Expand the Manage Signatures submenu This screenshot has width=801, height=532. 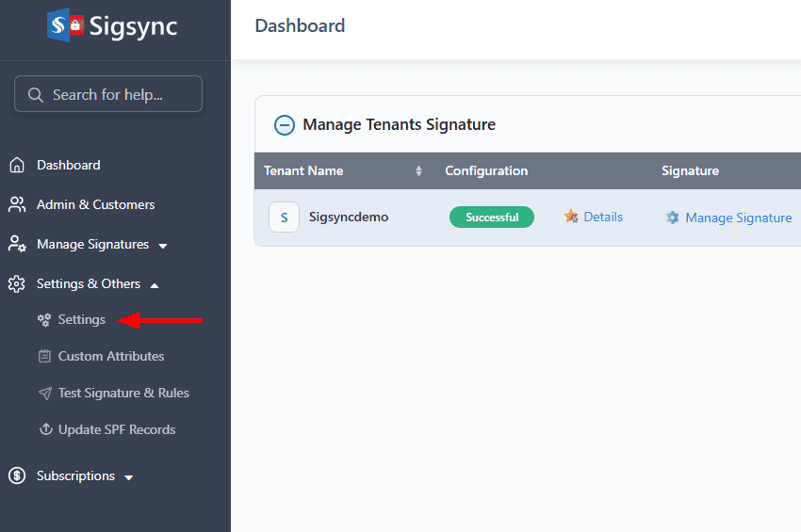coord(163,246)
